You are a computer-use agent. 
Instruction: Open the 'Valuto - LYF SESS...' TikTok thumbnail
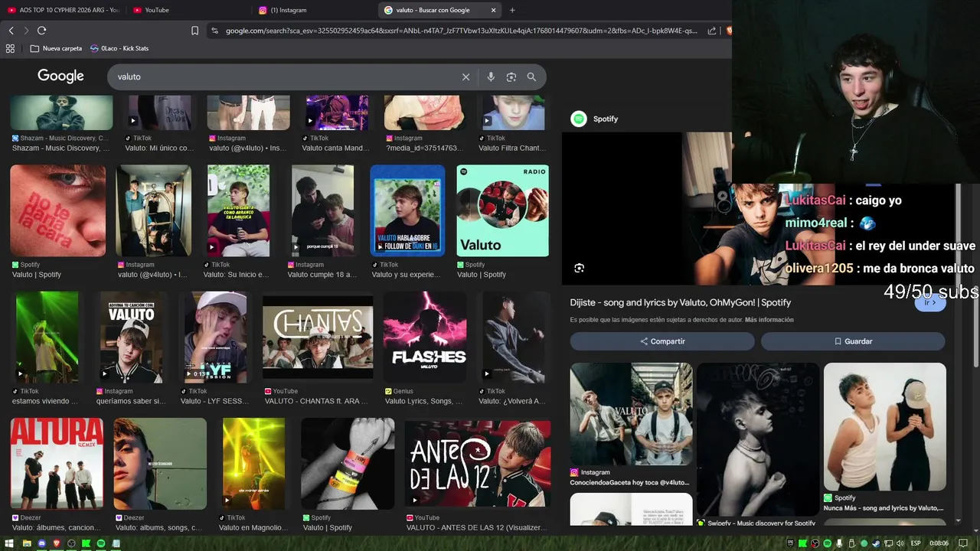coord(215,337)
